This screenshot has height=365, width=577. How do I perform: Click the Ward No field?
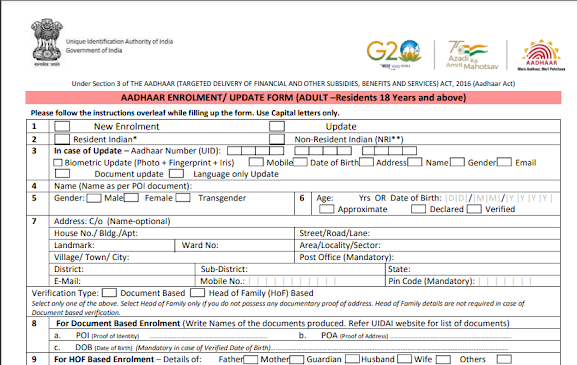tap(235, 245)
